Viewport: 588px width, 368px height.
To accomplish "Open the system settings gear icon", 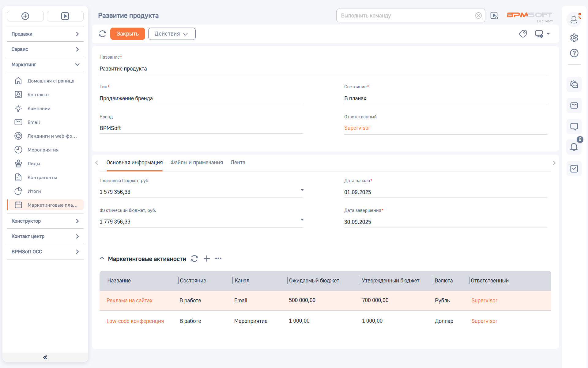I will (x=574, y=37).
